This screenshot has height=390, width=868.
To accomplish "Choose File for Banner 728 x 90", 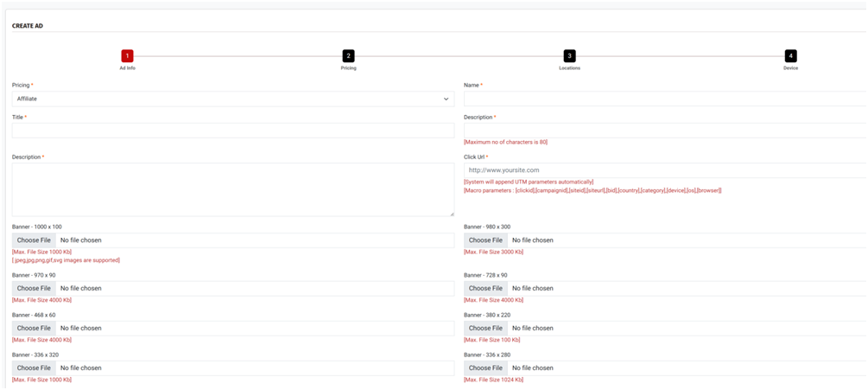I will click(x=485, y=288).
